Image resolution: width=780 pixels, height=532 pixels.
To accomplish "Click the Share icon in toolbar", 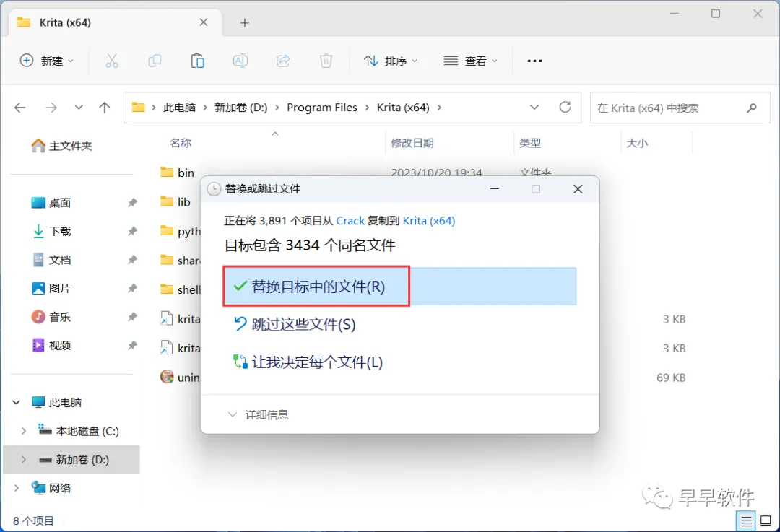I will pyautogui.click(x=283, y=61).
